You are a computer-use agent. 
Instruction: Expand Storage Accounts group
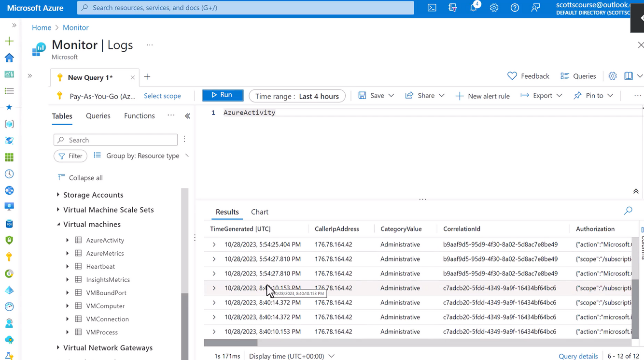(58, 195)
